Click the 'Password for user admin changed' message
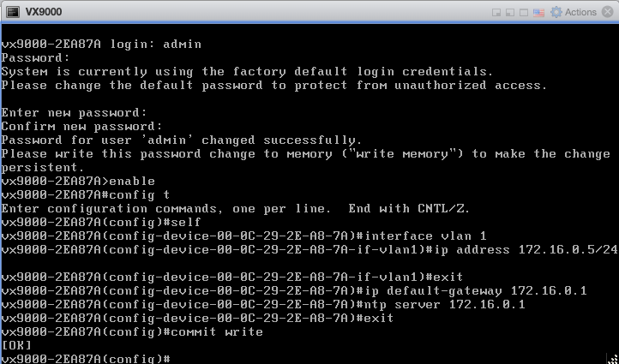 pyautogui.click(x=181, y=140)
